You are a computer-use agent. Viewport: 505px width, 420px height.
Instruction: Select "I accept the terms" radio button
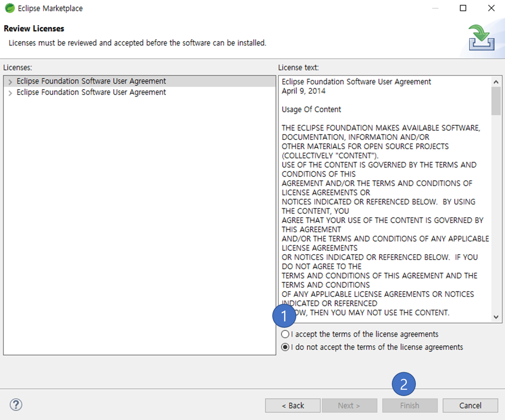click(285, 334)
